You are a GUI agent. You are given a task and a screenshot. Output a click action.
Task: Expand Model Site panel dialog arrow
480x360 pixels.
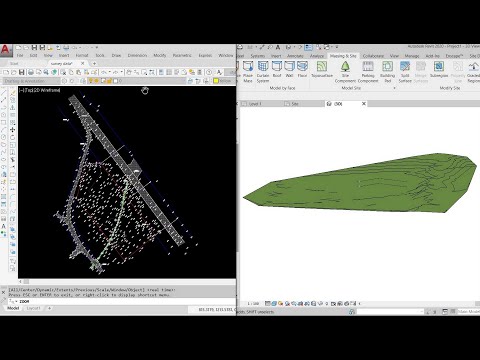tap(395, 88)
